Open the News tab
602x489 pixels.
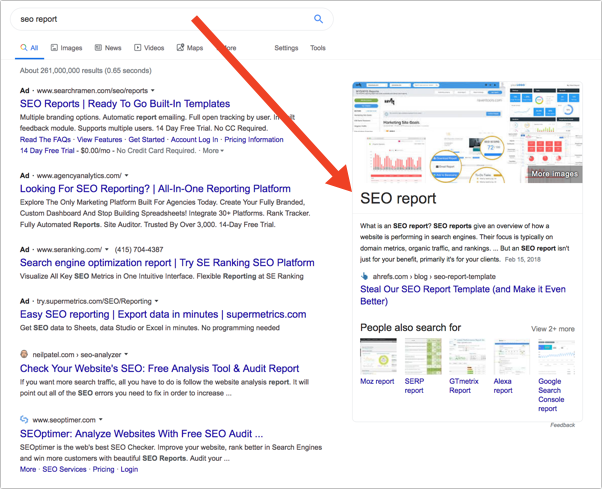click(108, 48)
